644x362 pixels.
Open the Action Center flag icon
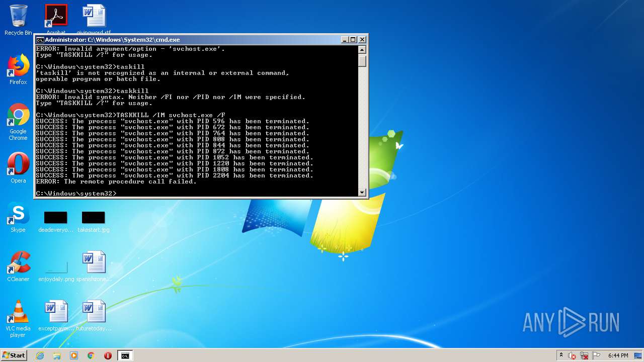tap(597, 355)
